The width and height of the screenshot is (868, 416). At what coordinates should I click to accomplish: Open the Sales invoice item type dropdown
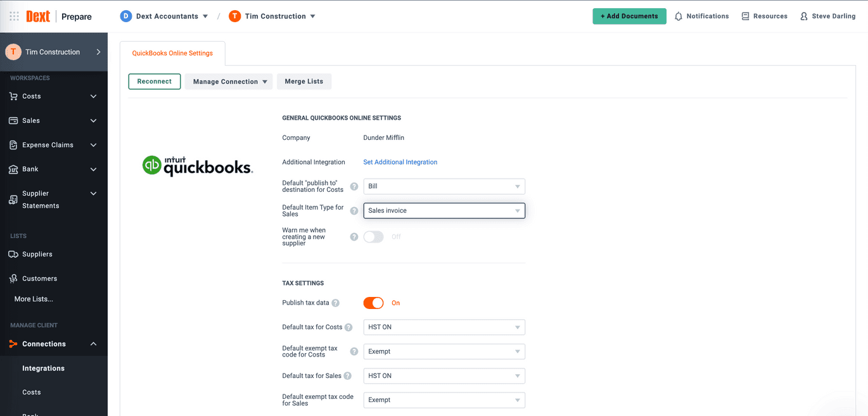point(444,211)
